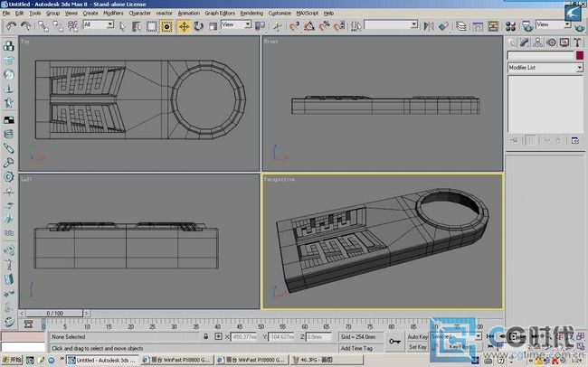Click the Set Keys key-shaped button

pyautogui.click(x=394, y=341)
